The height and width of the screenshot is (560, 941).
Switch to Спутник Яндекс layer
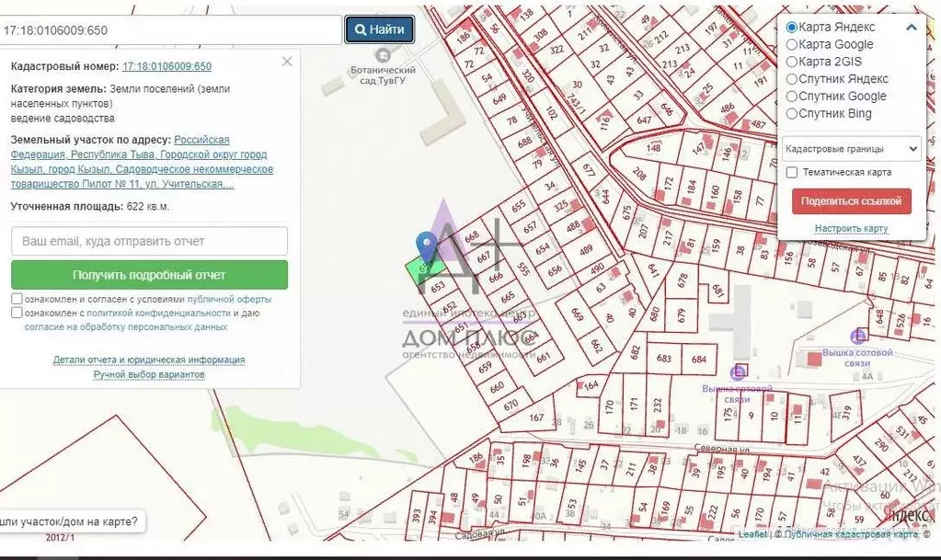tap(792, 79)
